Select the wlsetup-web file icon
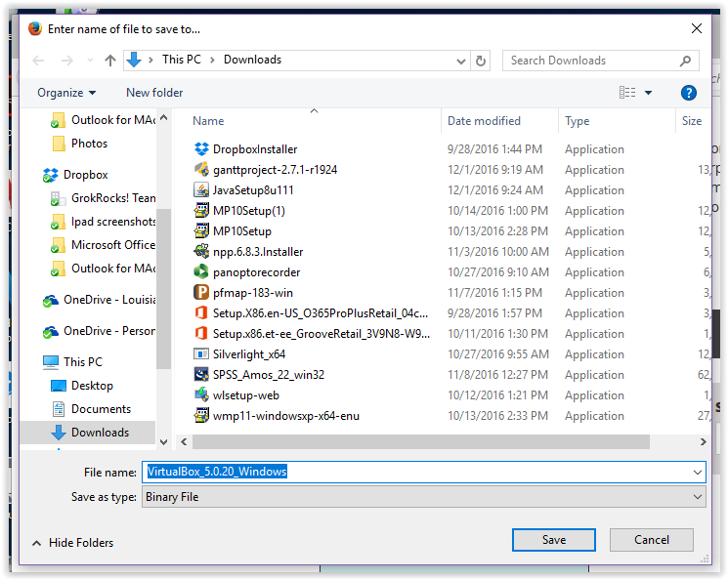 (201, 394)
